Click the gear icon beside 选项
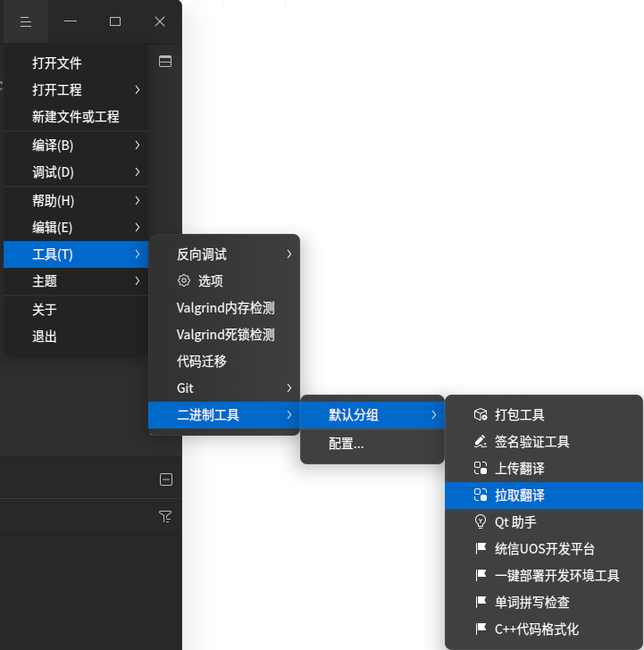This screenshot has height=650, width=644. 184,281
